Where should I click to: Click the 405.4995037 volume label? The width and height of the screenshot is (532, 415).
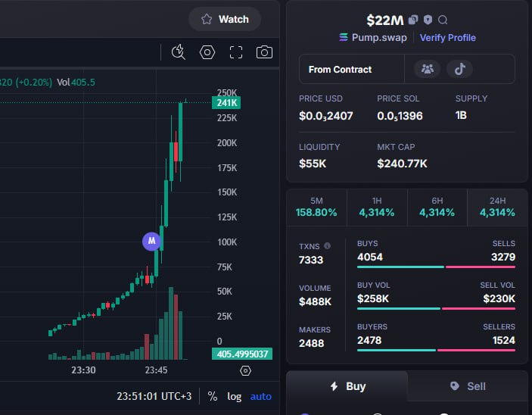[242, 354]
